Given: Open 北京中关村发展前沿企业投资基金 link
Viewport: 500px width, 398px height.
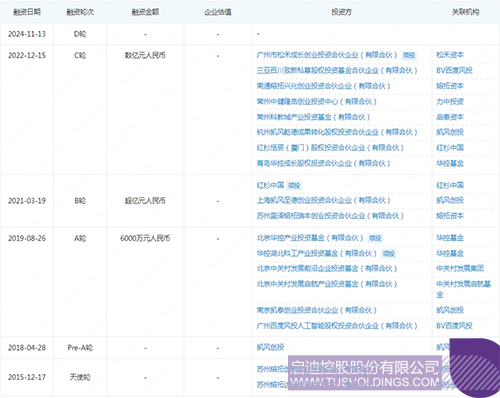Looking at the screenshot, I should [x=327, y=269].
